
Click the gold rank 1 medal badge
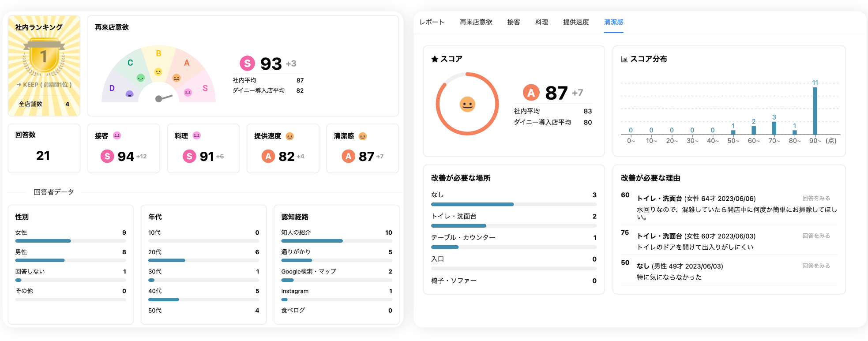[x=44, y=56]
